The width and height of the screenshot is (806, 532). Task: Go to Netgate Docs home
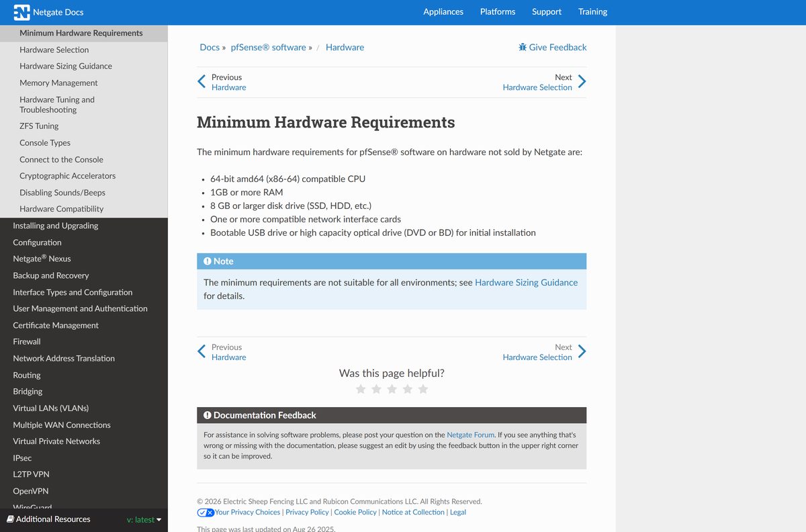[x=48, y=12]
